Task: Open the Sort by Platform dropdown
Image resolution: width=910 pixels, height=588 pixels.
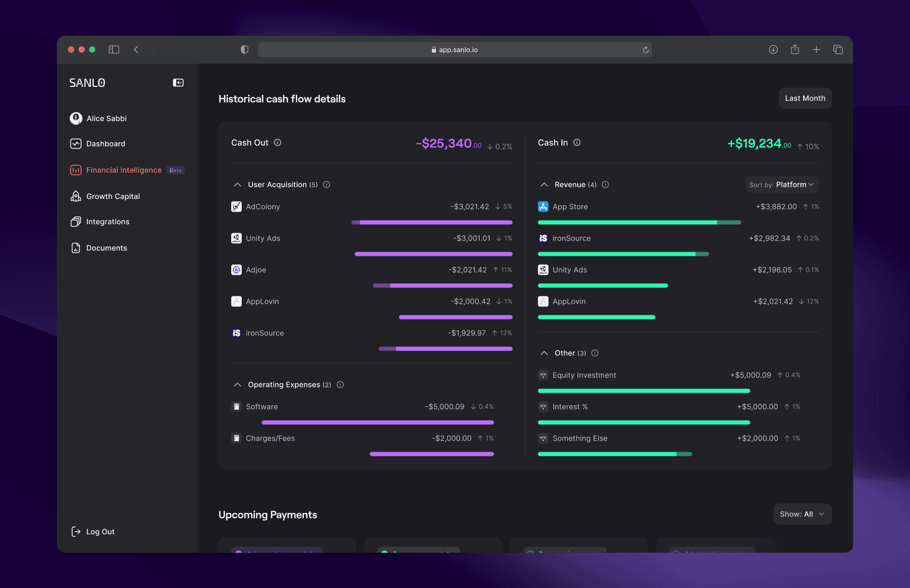Action: [x=782, y=185]
